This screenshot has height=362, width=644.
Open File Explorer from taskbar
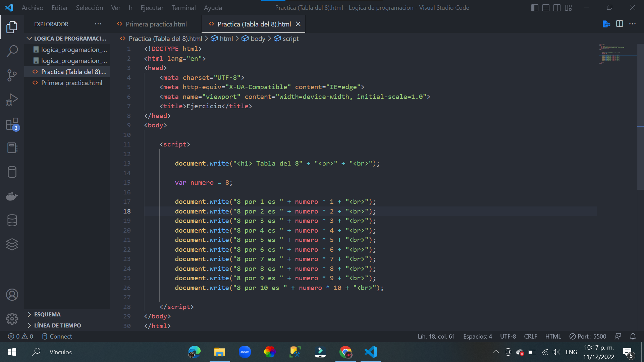[x=220, y=352]
